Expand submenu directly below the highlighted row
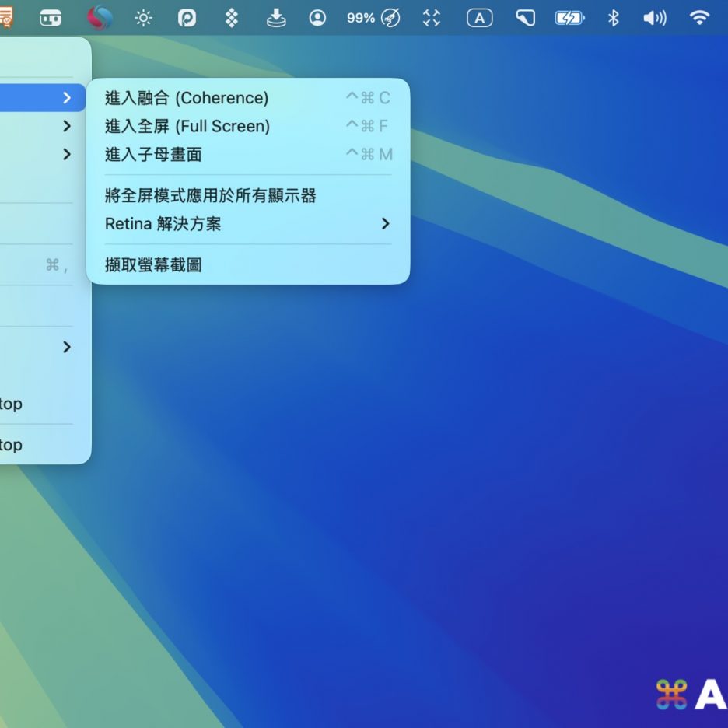Image resolution: width=728 pixels, height=728 pixels. [67, 126]
